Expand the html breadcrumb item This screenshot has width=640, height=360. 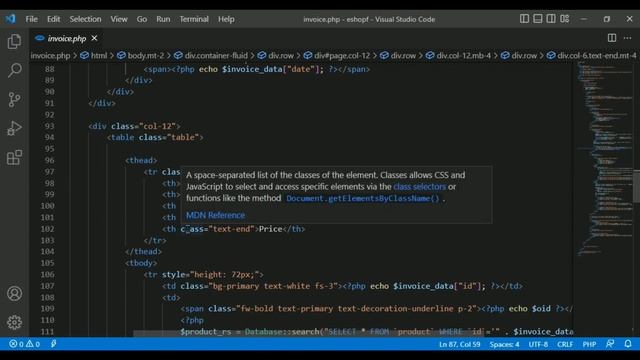click(x=94, y=56)
